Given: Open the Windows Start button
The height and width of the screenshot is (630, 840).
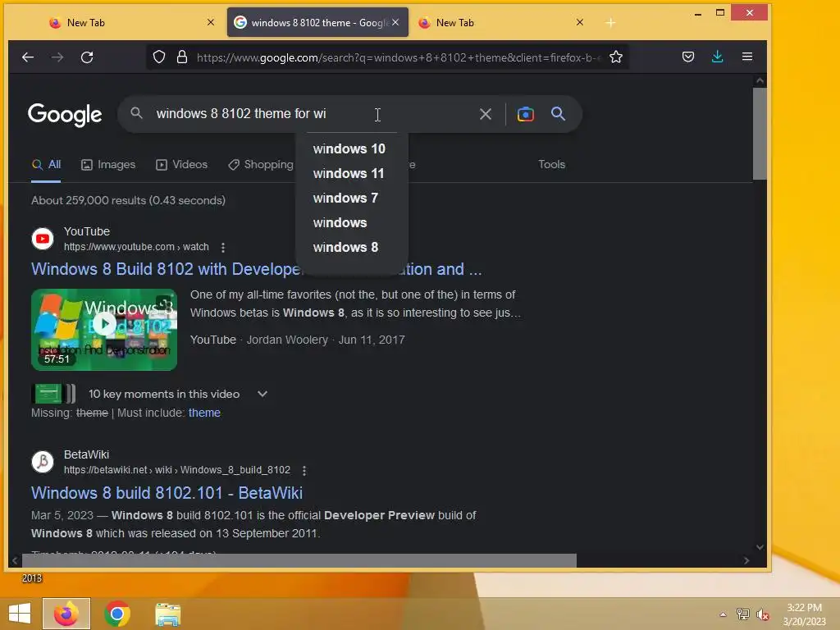Looking at the screenshot, I should [20, 614].
